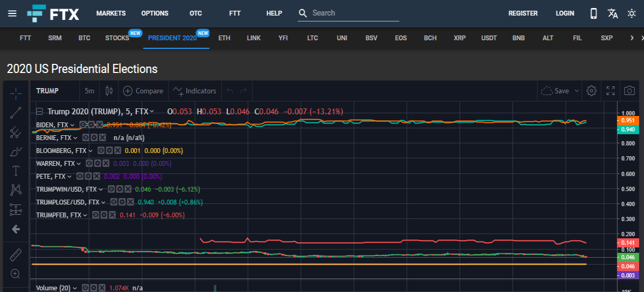Image resolution: width=644 pixels, height=292 pixels.
Task: Switch to the BTC market tab
Action: tap(84, 38)
